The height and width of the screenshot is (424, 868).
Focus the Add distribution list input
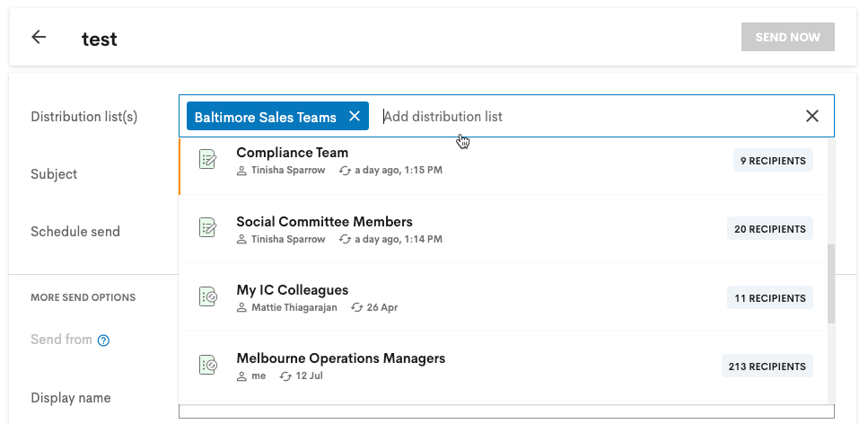(590, 117)
